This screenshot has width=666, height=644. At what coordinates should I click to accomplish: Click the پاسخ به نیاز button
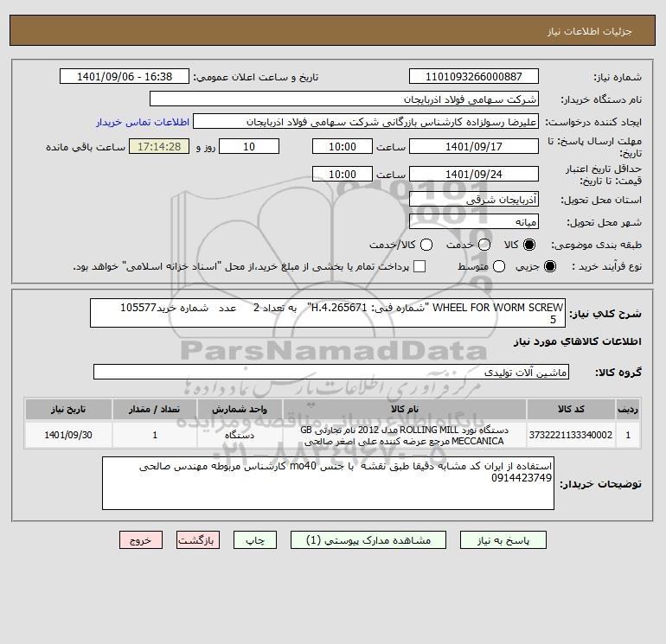point(503,540)
